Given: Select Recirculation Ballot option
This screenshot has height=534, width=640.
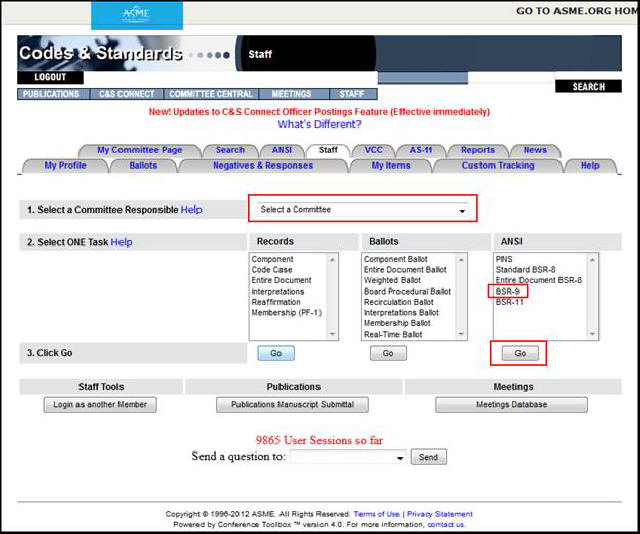Looking at the screenshot, I should coord(399,302).
